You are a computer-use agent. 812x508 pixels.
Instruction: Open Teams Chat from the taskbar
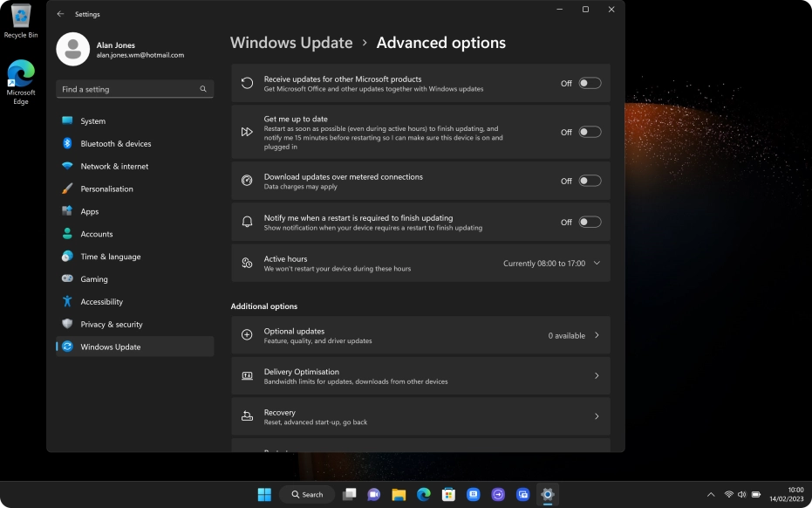click(374, 494)
